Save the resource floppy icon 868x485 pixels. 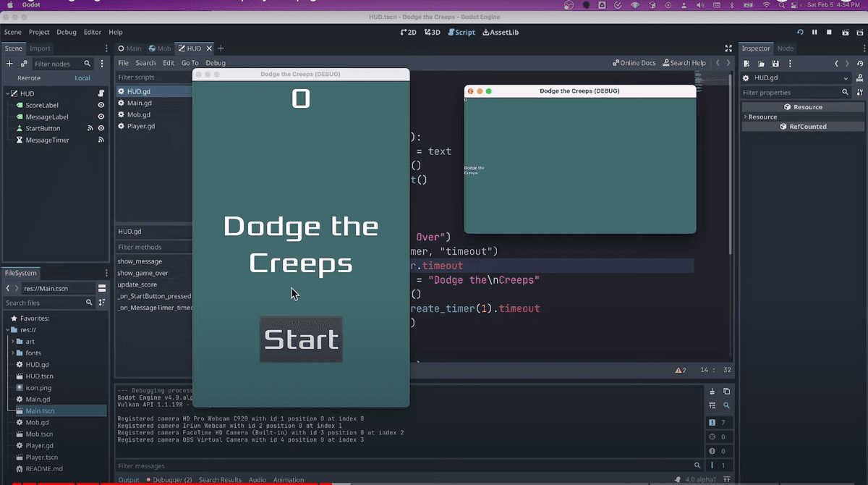point(775,64)
